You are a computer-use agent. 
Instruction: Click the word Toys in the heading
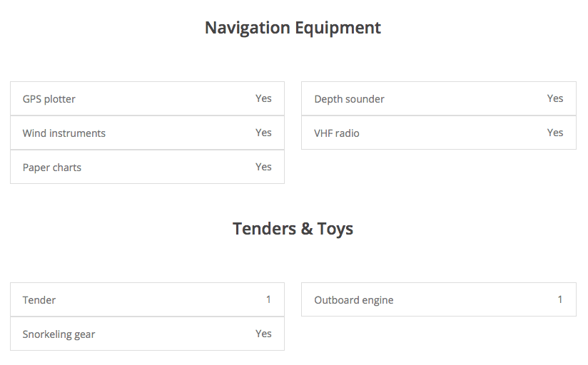[335, 229]
